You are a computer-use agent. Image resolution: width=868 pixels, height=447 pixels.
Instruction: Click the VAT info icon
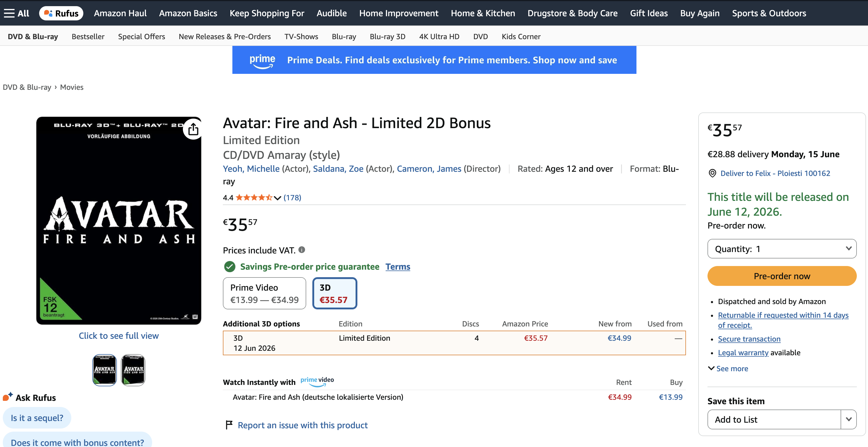coord(301,250)
